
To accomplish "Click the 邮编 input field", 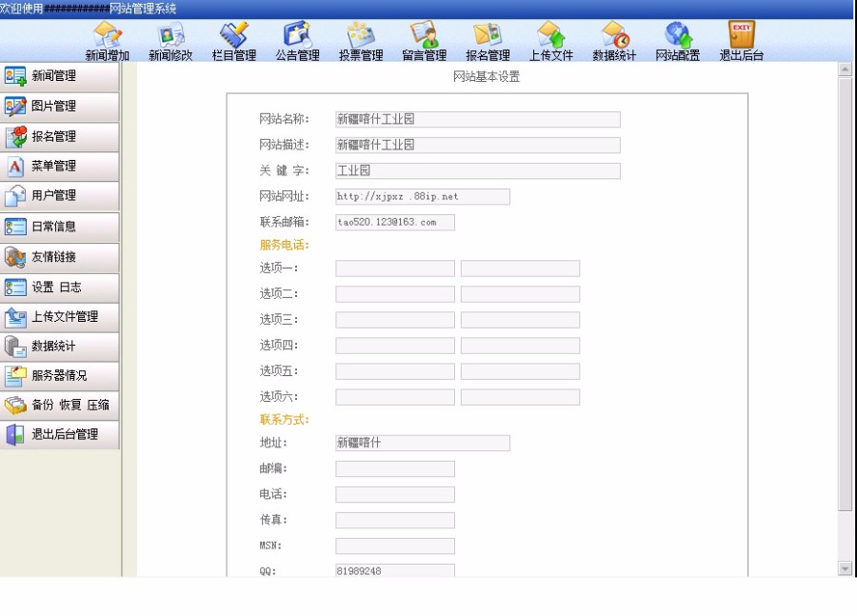I will (x=395, y=469).
